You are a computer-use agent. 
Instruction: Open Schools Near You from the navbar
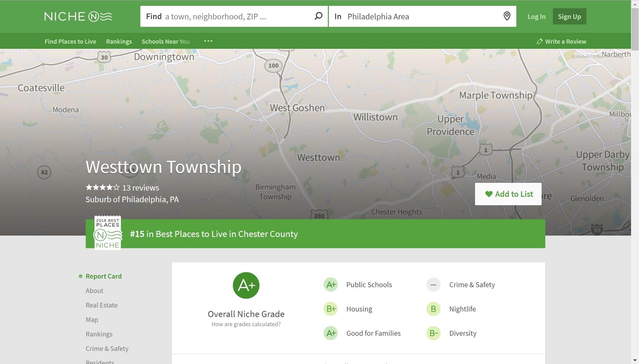point(165,41)
